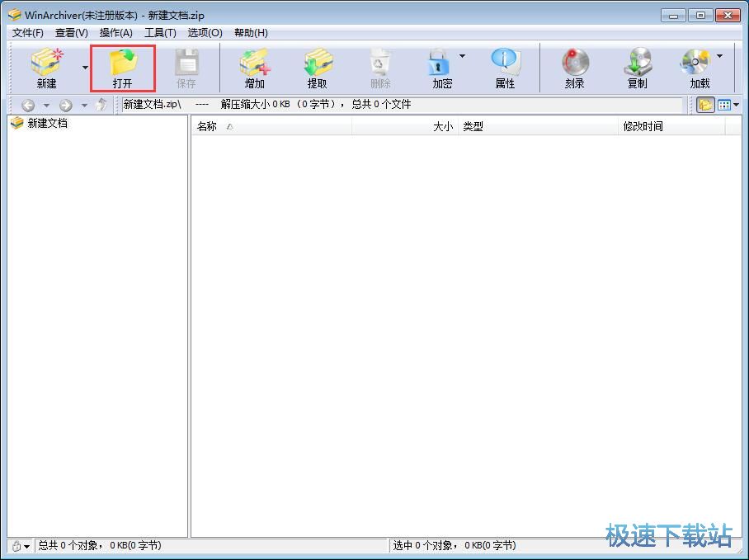Click the WinArchiver title bar icon
The image size is (749, 560).
click(15, 15)
